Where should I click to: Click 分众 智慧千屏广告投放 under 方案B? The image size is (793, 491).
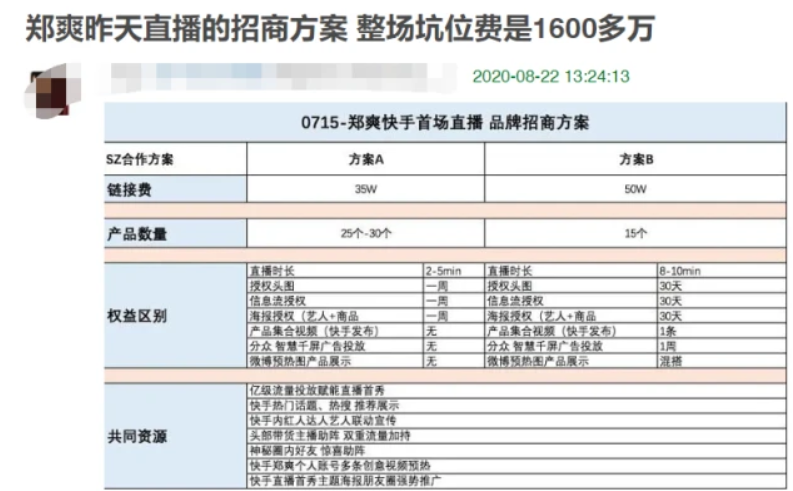point(571,346)
